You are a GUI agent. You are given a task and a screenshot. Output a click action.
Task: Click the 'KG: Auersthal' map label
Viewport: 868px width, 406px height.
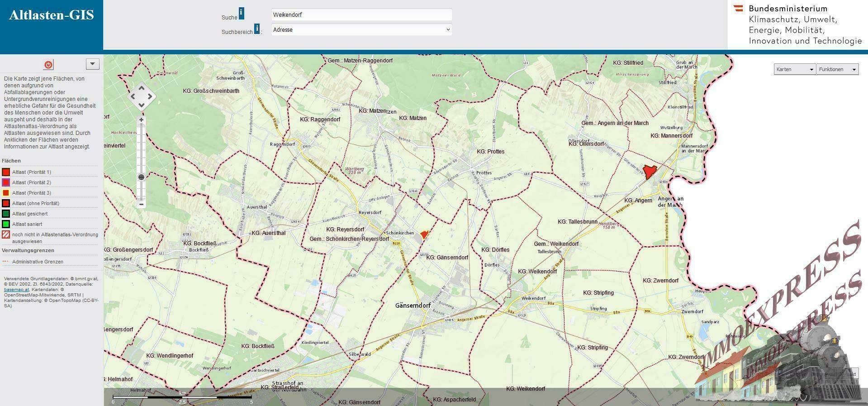pyautogui.click(x=269, y=233)
